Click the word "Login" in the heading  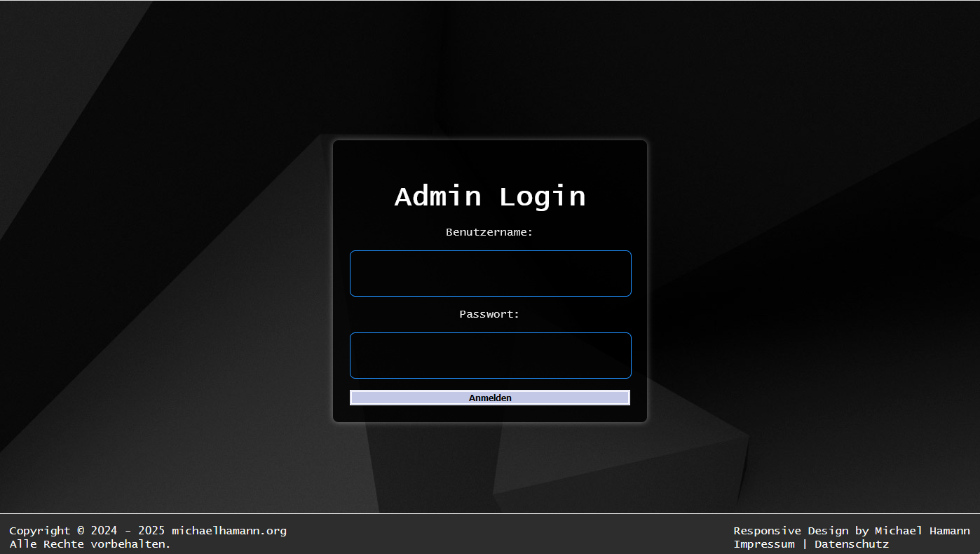[x=542, y=196]
